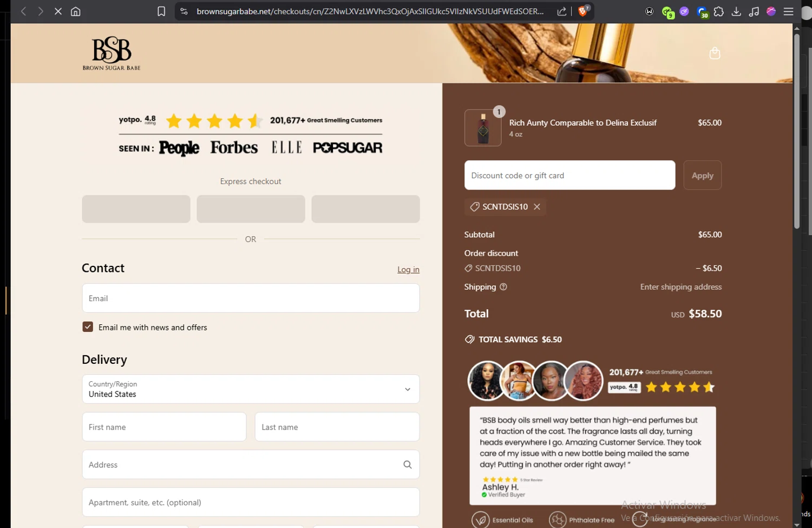Focus the Email input field

(x=251, y=298)
